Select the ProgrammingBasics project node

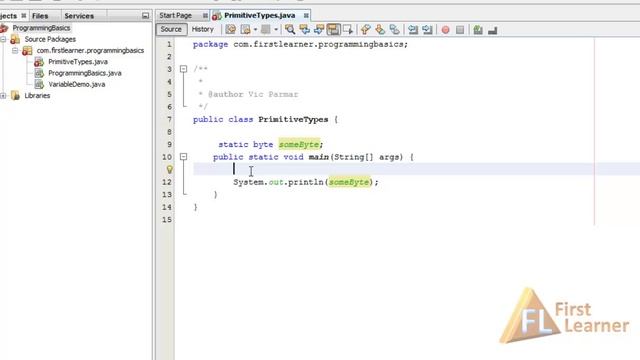[x=41, y=28]
